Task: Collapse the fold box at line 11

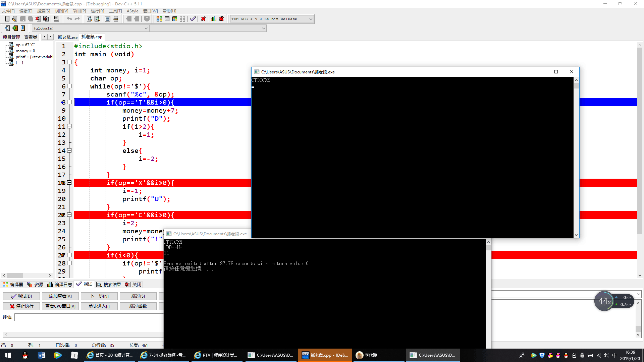Action: [x=69, y=126]
